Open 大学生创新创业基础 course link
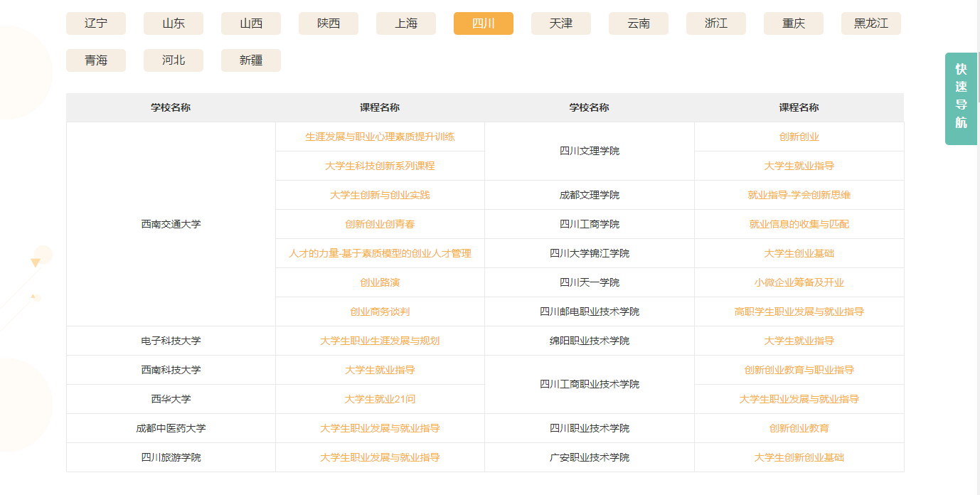The image size is (980, 495). [x=799, y=457]
